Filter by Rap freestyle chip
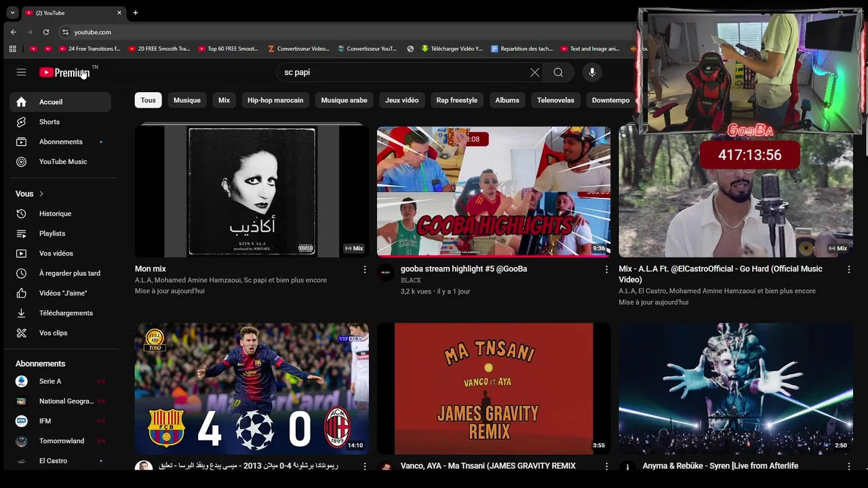Viewport: 868px width, 488px height. point(457,100)
